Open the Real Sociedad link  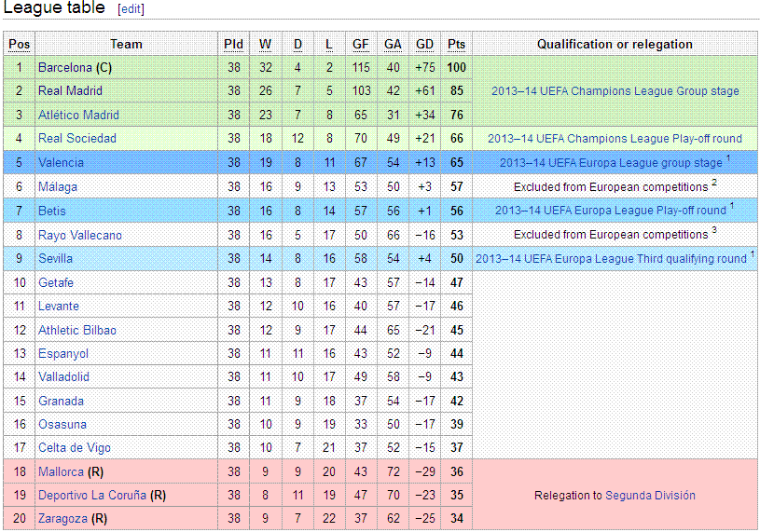coord(77,138)
